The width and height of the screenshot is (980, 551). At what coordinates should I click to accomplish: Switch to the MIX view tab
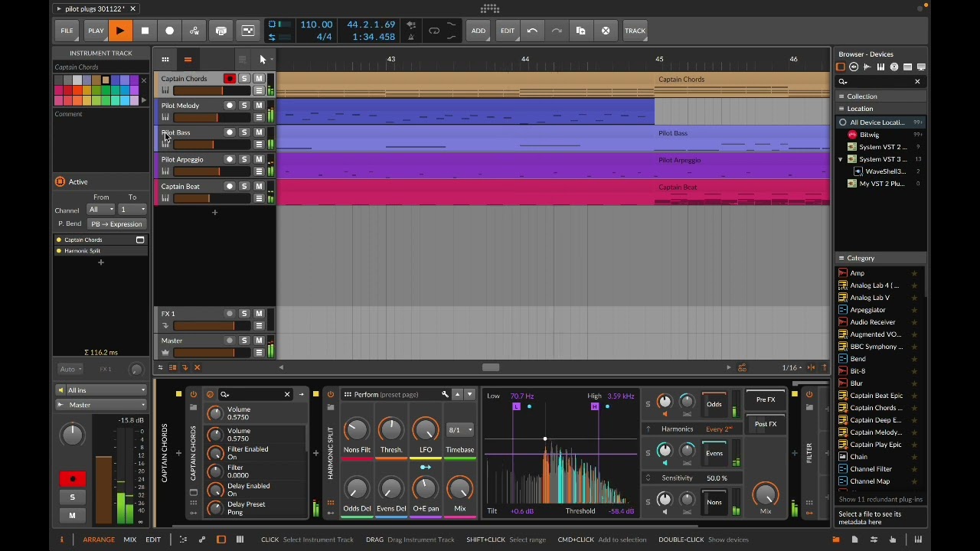point(130,540)
